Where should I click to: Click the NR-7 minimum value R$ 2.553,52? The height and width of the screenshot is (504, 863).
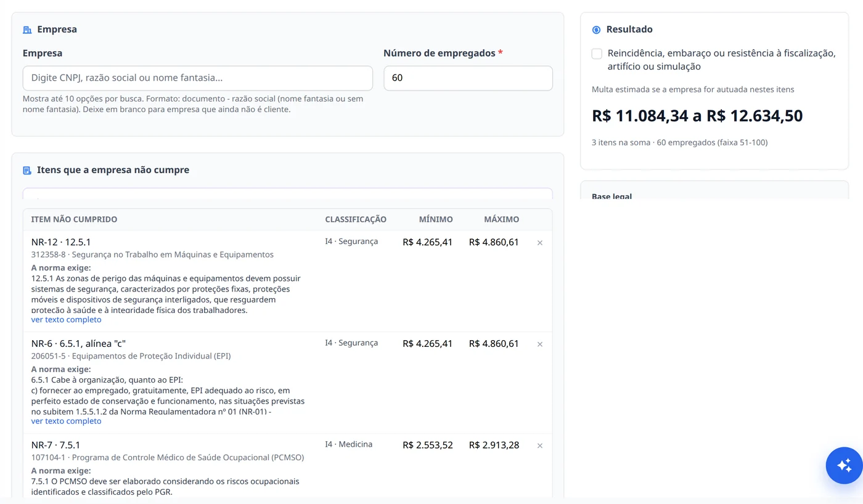pyautogui.click(x=428, y=445)
